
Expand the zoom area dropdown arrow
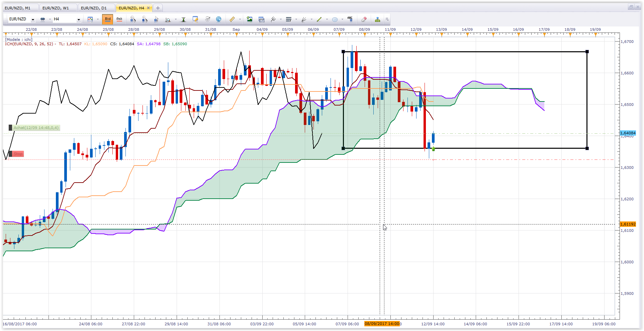point(176,19)
